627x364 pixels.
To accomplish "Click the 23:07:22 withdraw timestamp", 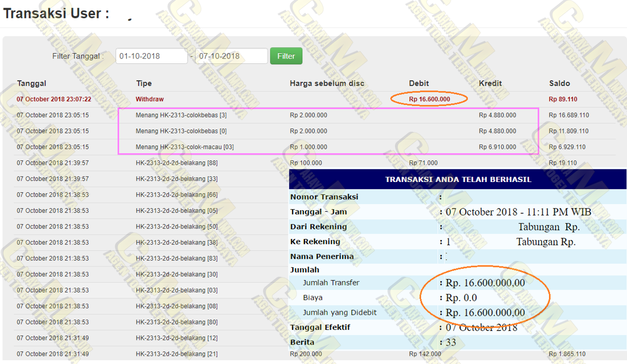I will click(54, 99).
